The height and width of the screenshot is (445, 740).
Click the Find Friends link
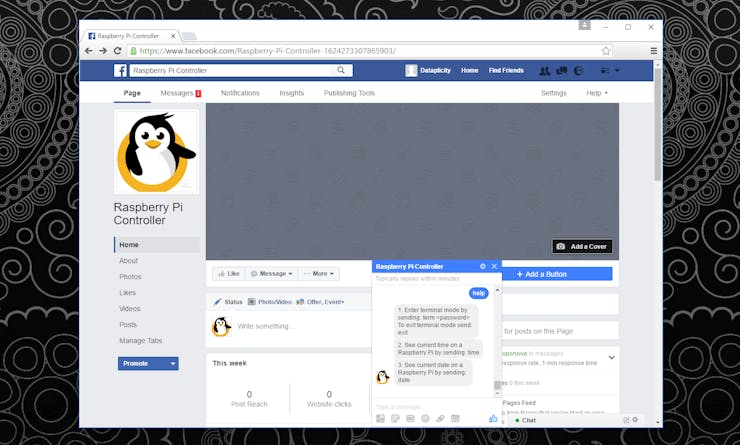[506, 70]
